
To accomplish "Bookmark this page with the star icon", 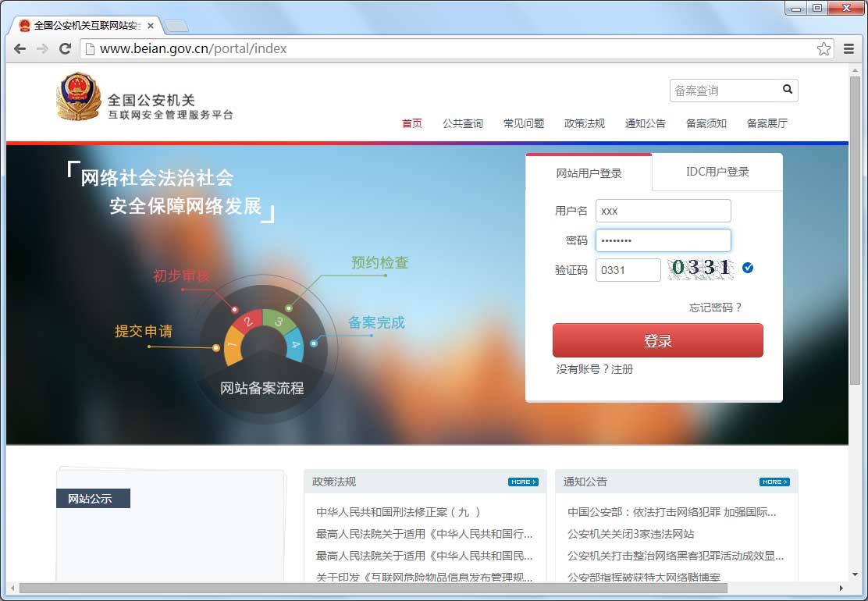I will point(824,48).
